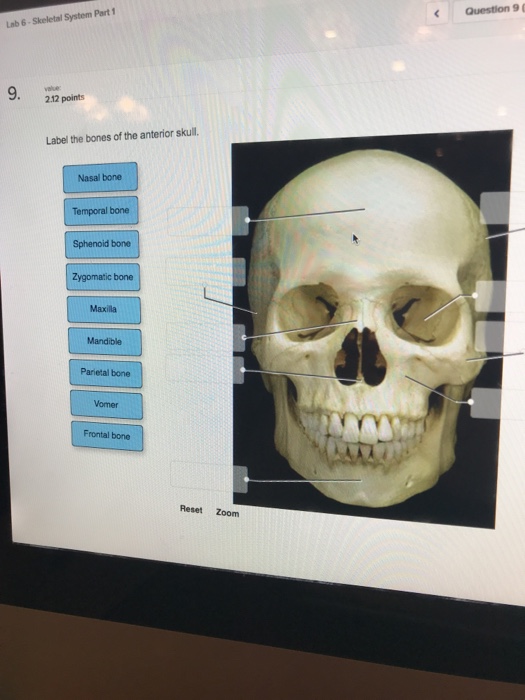Image resolution: width=525 pixels, height=700 pixels.
Task: Click the drop box pointing to the nasal cavity
Action: click(x=205, y=370)
